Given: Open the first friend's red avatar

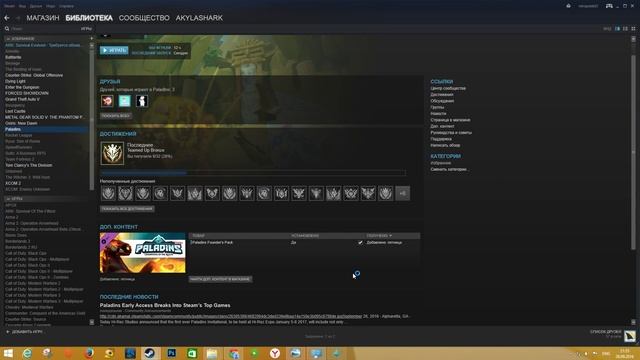Looking at the screenshot, I should 107,101.
